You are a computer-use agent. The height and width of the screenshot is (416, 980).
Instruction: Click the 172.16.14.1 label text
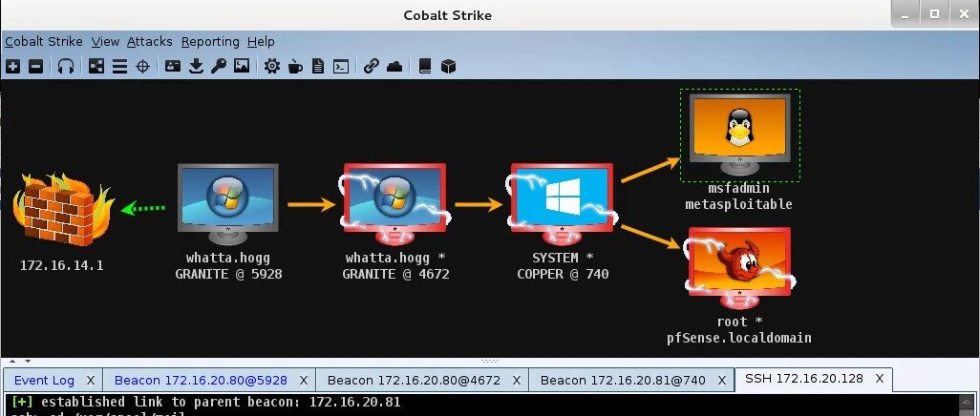point(61,265)
